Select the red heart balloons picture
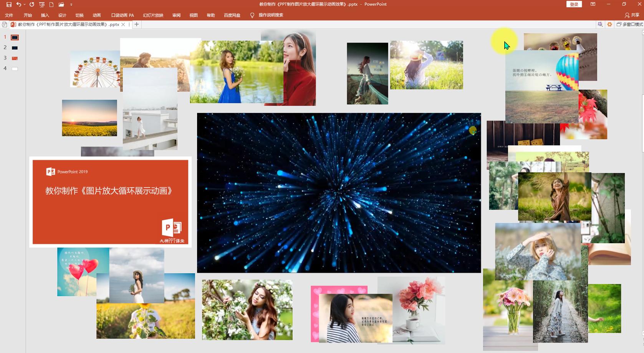Viewport: 644px width, 353px height. pyautogui.click(x=83, y=272)
